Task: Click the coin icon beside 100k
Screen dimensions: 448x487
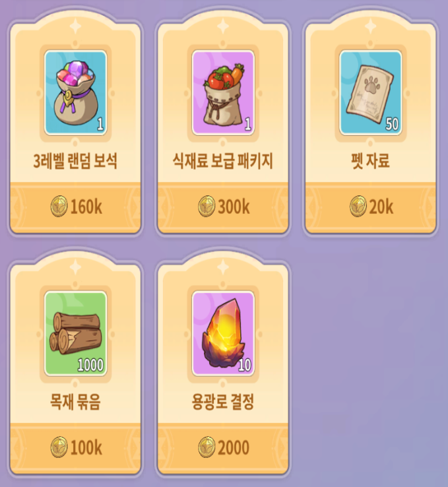Action: click(x=59, y=447)
